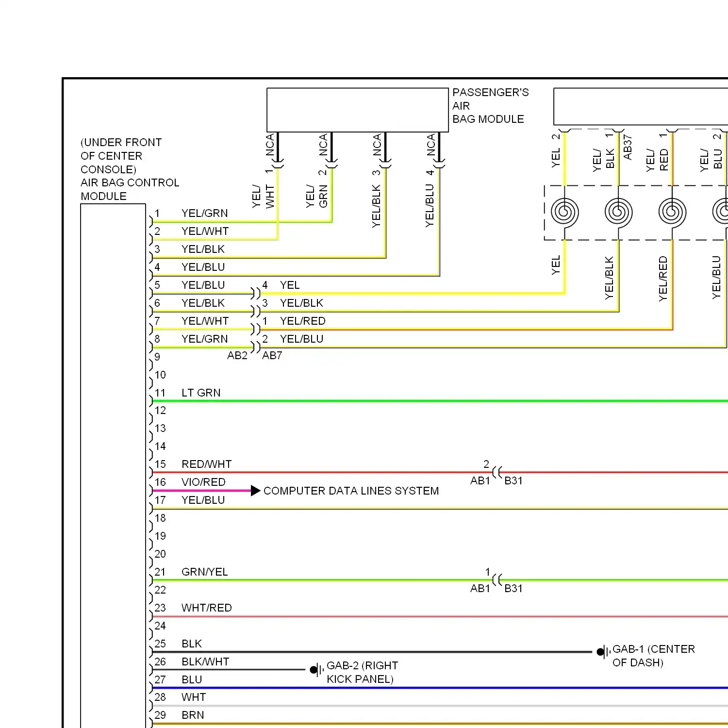Click the AB37 connector label
The image size is (728, 728).
(628, 147)
